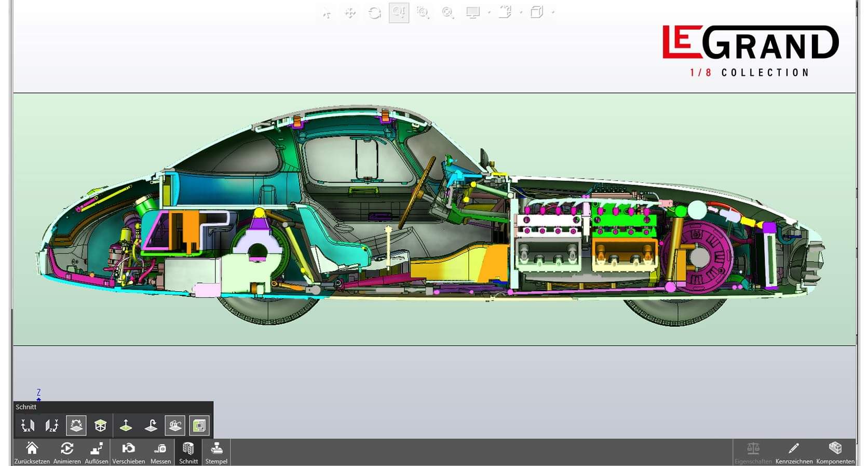Switch to the Schnitt section tab

pos(188,452)
